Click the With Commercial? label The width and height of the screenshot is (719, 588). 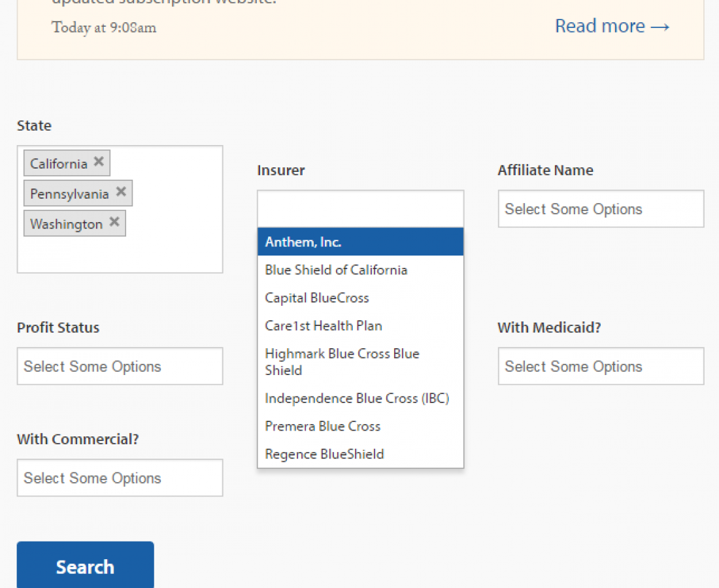pos(78,439)
